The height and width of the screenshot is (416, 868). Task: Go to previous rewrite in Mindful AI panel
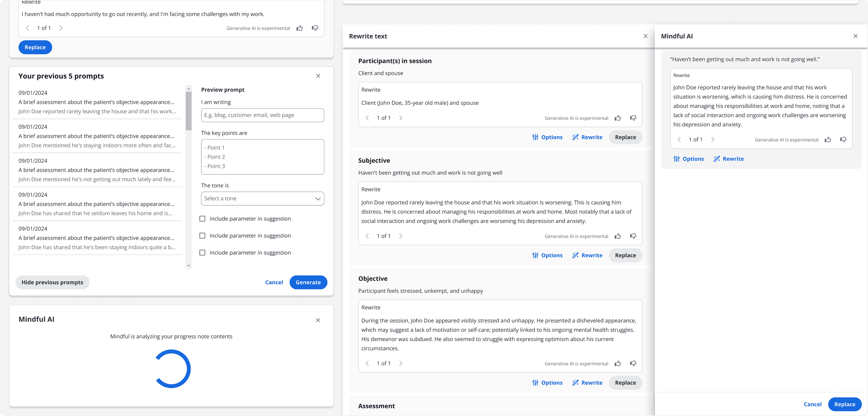click(x=679, y=139)
